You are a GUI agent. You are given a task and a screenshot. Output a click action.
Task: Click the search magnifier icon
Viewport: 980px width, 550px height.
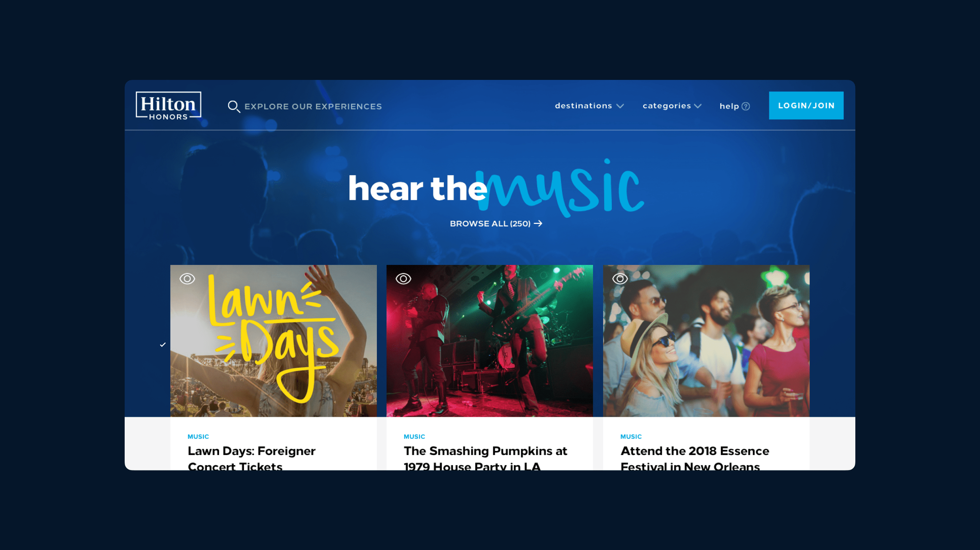click(233, 105)
